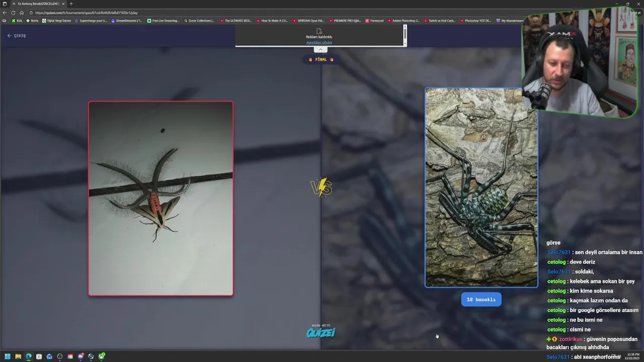
Task: Click the browser back arrow
Action: click(5, 13)
